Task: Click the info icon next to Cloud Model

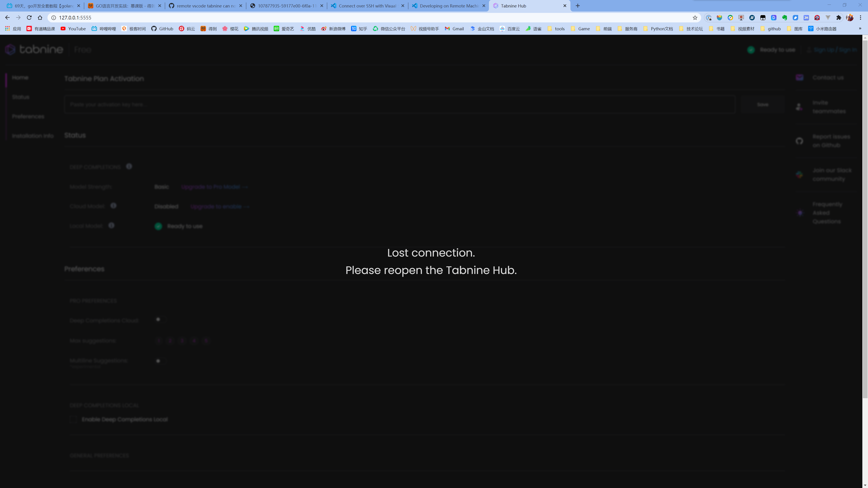Action: pos(113,205)
